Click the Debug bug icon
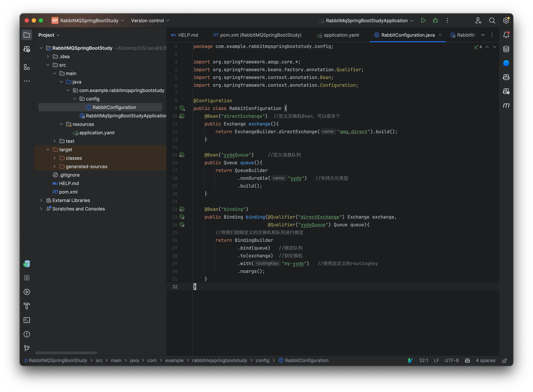533x392 pixels. click(x=435, y=21)
